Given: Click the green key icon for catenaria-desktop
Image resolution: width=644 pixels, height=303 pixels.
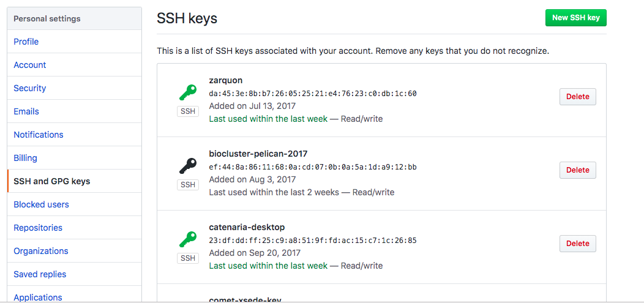Looking at the screenshot, I should click(x=187, y=239).
